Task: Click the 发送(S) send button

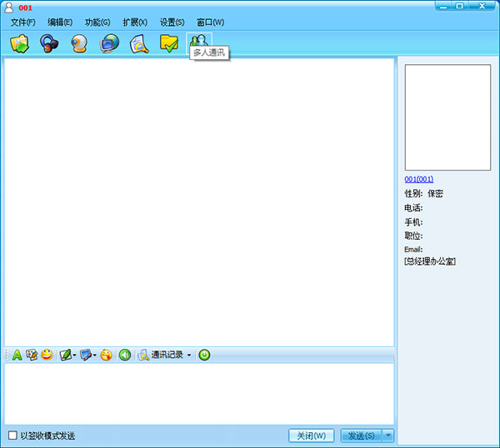Action: tap(362, 436)
